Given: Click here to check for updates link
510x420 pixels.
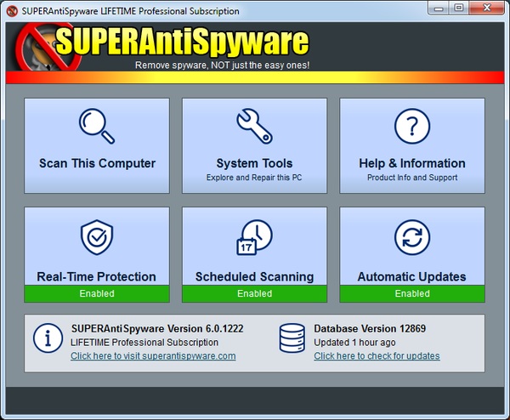Looking at the screenshot, I should tap(377, 356).
